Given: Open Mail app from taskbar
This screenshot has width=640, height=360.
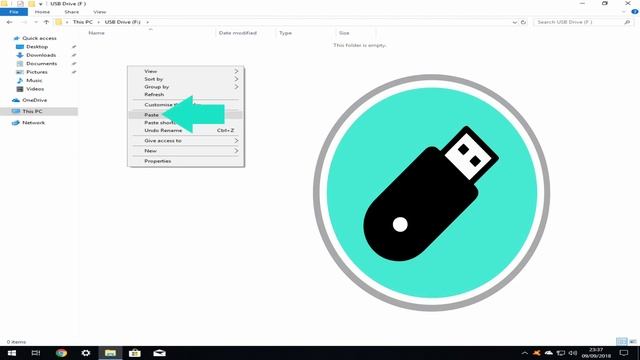Looking at the screenshot, I should pos(159,353).
